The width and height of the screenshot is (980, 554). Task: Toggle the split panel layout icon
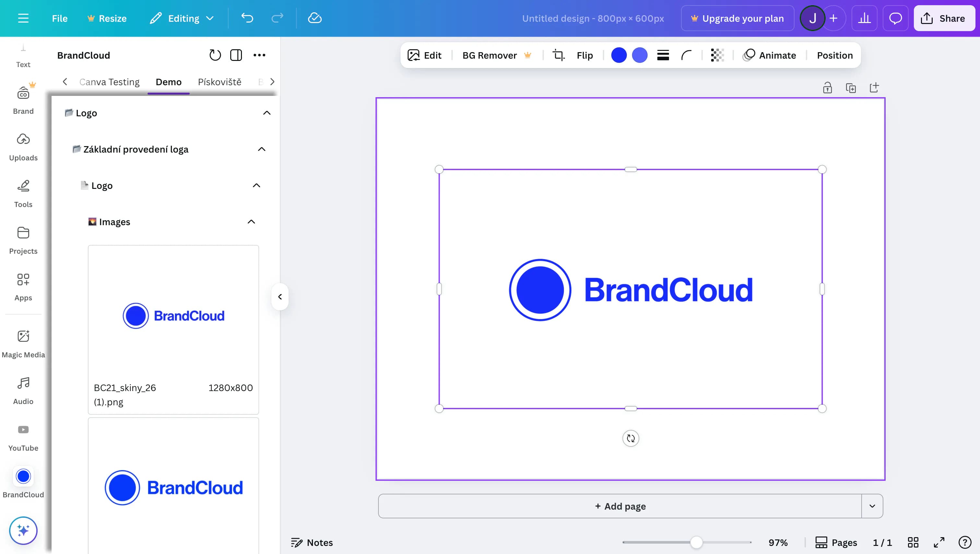pyautogui.click(x=236, y=55)
